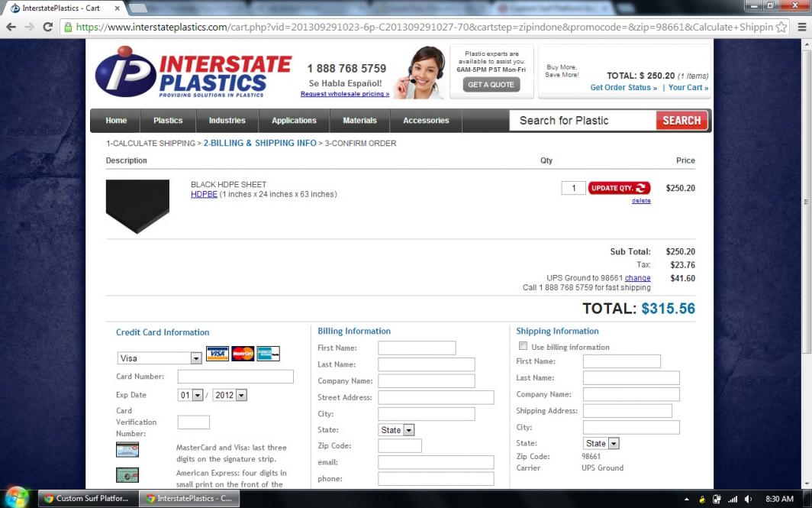Click the MasterCard logo icon
The height and width of the screenshot is (508, 812).
[243, 354]
